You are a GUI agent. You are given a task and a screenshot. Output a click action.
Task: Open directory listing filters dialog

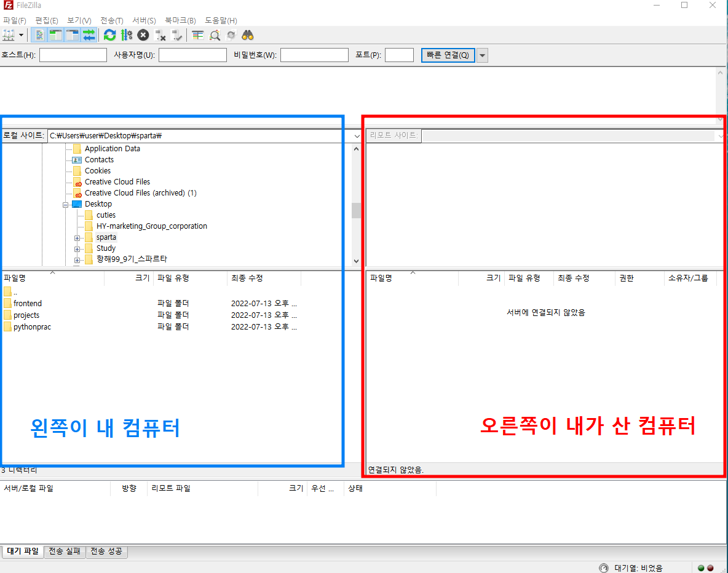[x=198, y=35]
